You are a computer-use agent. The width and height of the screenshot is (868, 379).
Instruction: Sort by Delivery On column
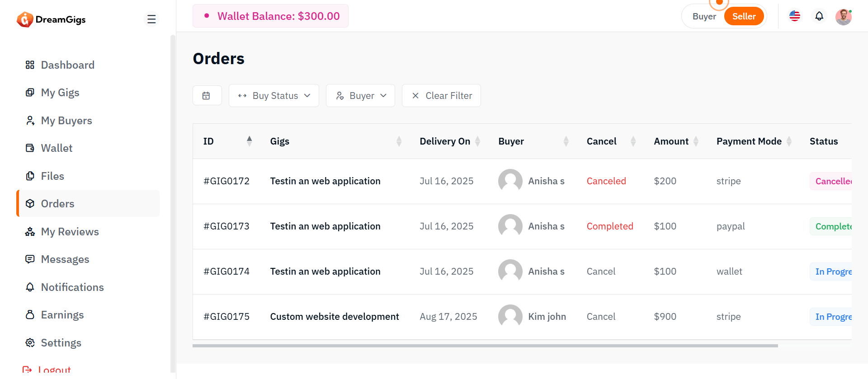click(477, 141)
